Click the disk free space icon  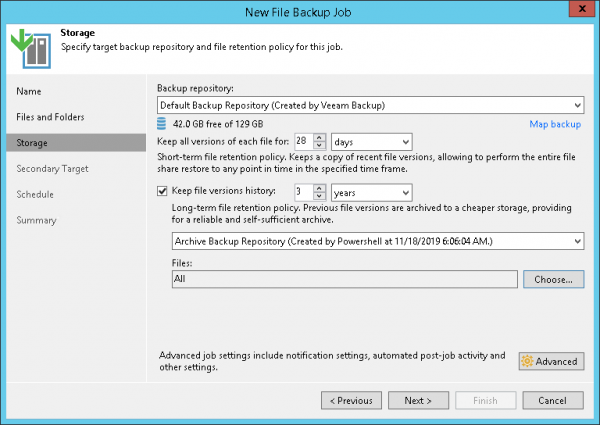point(163,124)
